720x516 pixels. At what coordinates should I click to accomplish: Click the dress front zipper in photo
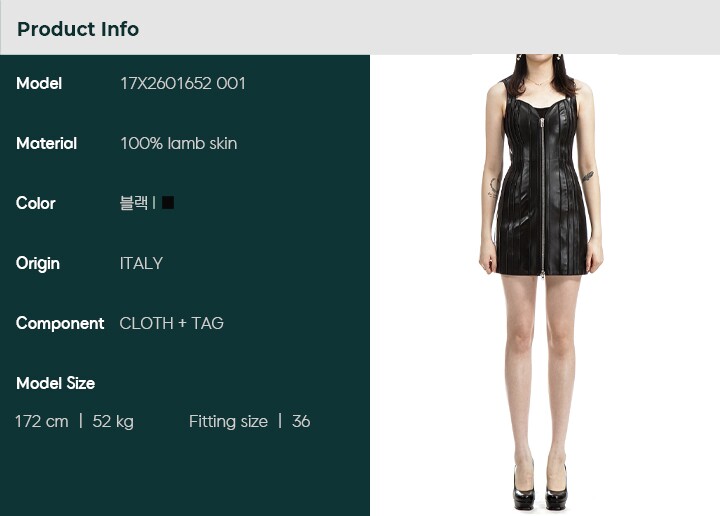point(542,197)
